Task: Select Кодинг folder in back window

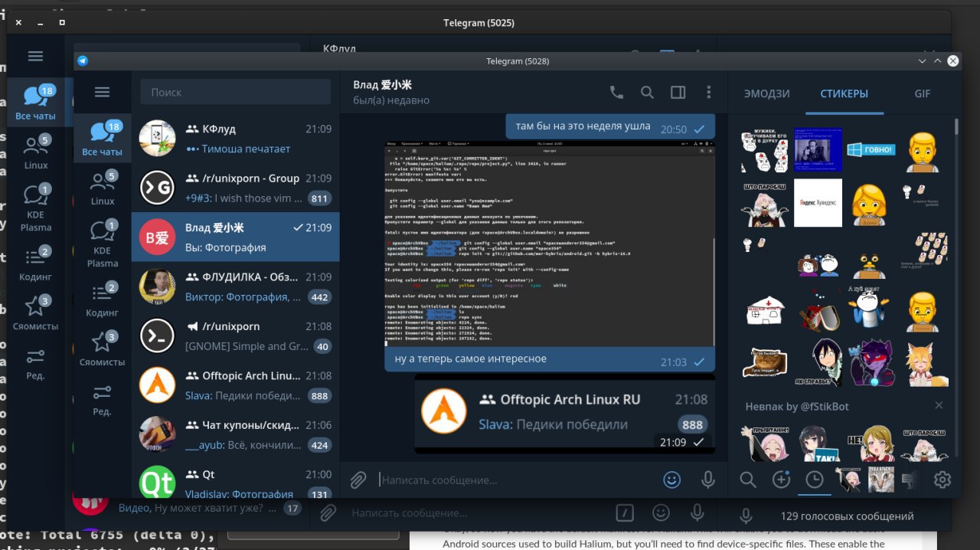Action: click(x=35, y=262)
